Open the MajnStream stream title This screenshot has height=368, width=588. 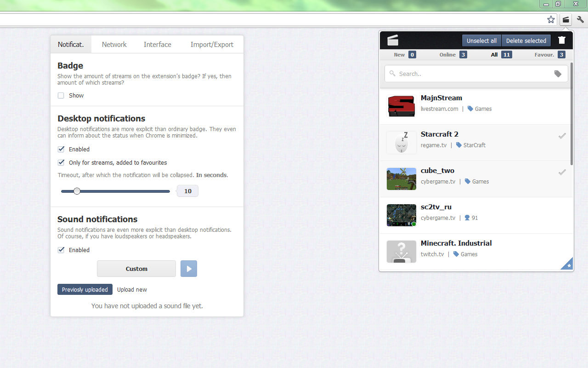pyautogui.click(x=441, y=98)
